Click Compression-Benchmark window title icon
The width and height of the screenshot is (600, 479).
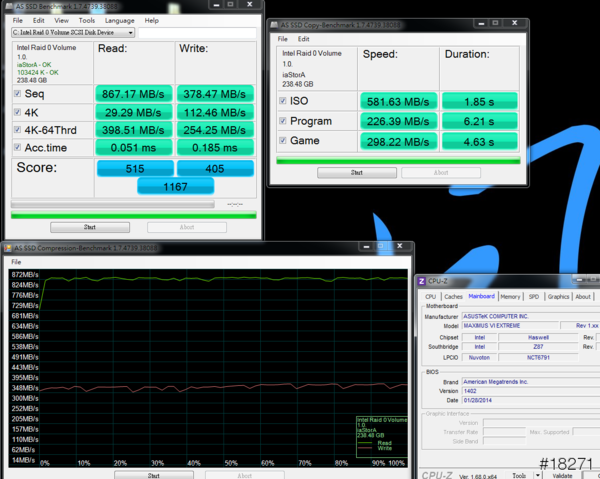coord(10,248)
